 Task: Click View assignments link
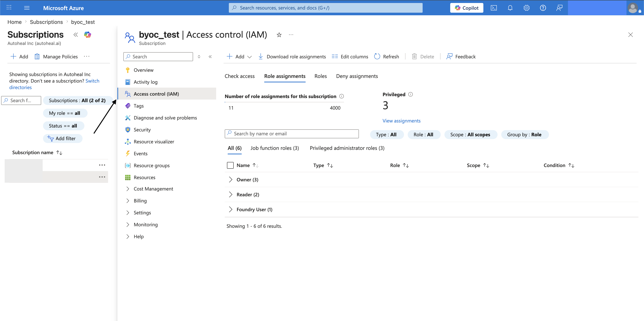pos(402,121)
